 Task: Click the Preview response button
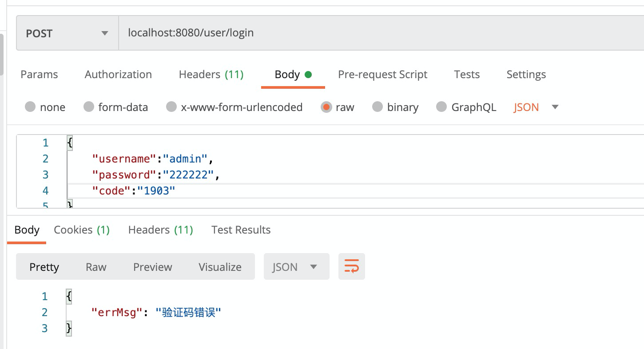pyautogui.click(x=152, y=267)
